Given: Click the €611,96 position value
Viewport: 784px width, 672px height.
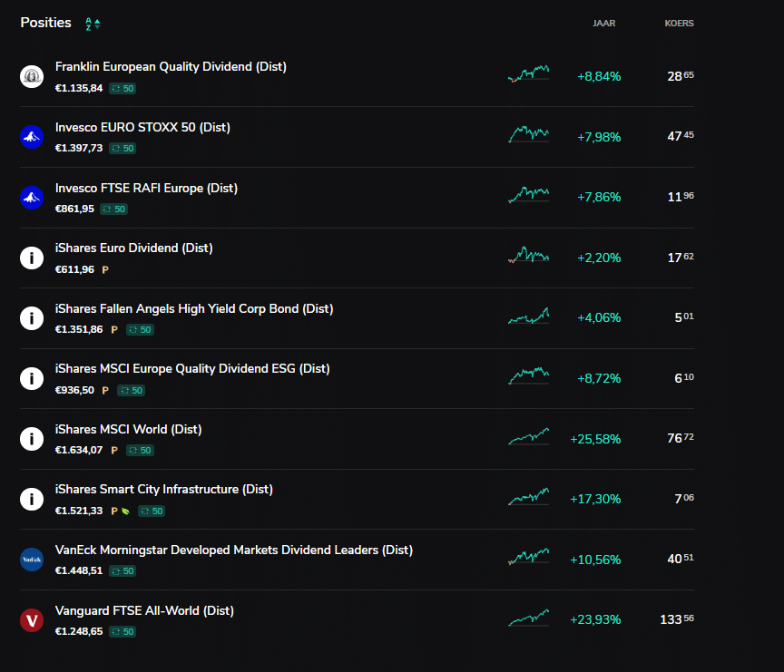Looking at the screenshot, I should (74, 270).
